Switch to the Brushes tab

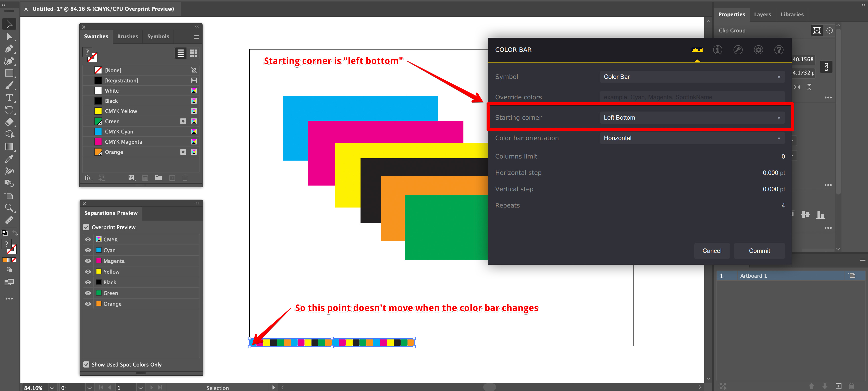(127, 36)
